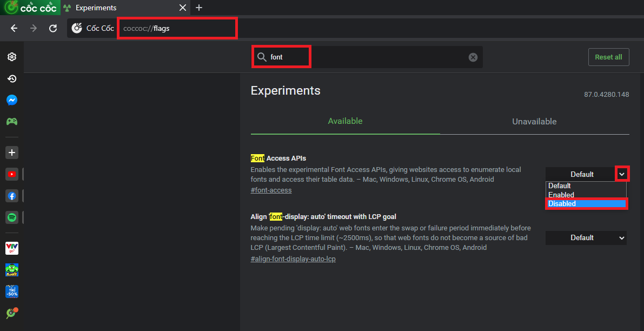Switch to the Unavailable tab

(534, 122)
